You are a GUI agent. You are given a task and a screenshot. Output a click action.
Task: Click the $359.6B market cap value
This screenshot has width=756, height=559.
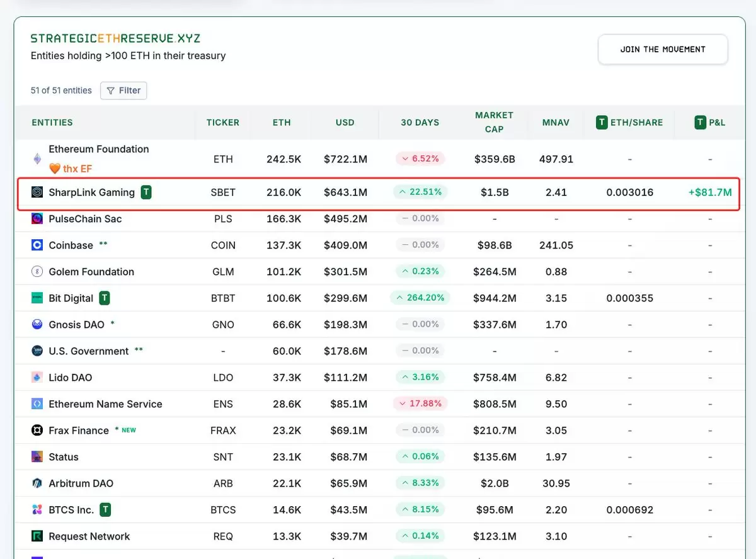495,159
